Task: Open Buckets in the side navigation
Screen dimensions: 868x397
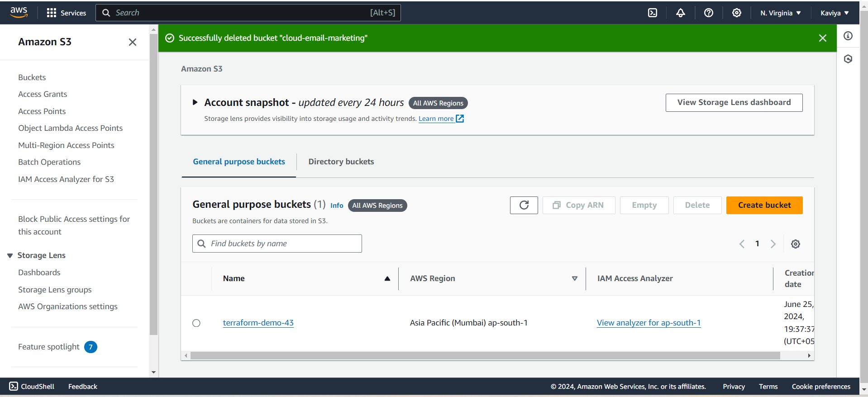Action: click(x=32, y=77)
